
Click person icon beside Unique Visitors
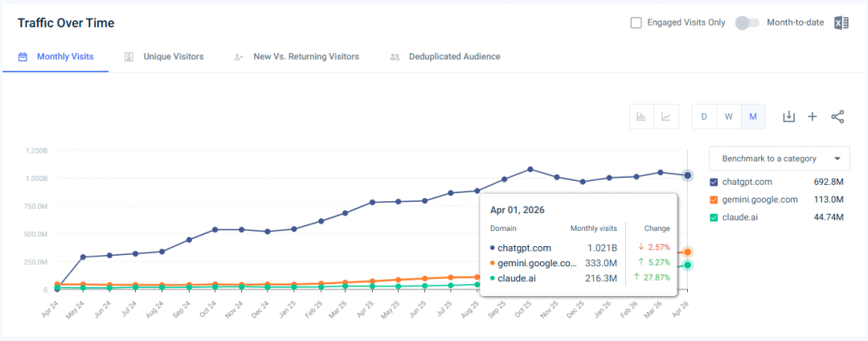tap(129, 56)
